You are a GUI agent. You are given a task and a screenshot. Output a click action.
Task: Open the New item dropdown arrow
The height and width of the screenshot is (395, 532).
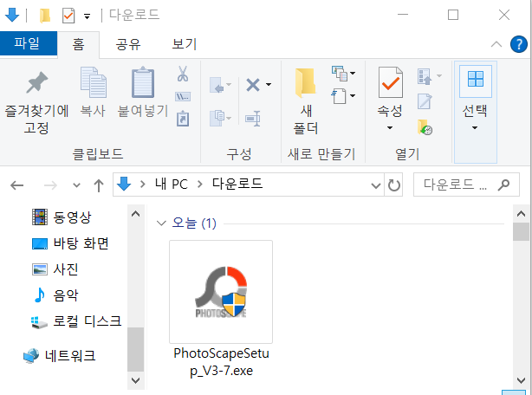tap(353, 74)
